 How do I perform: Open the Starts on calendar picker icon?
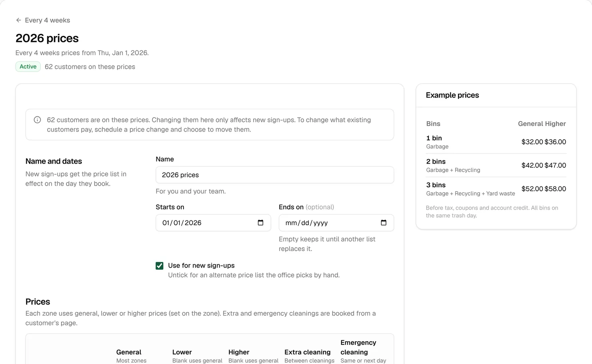[260, 223]
